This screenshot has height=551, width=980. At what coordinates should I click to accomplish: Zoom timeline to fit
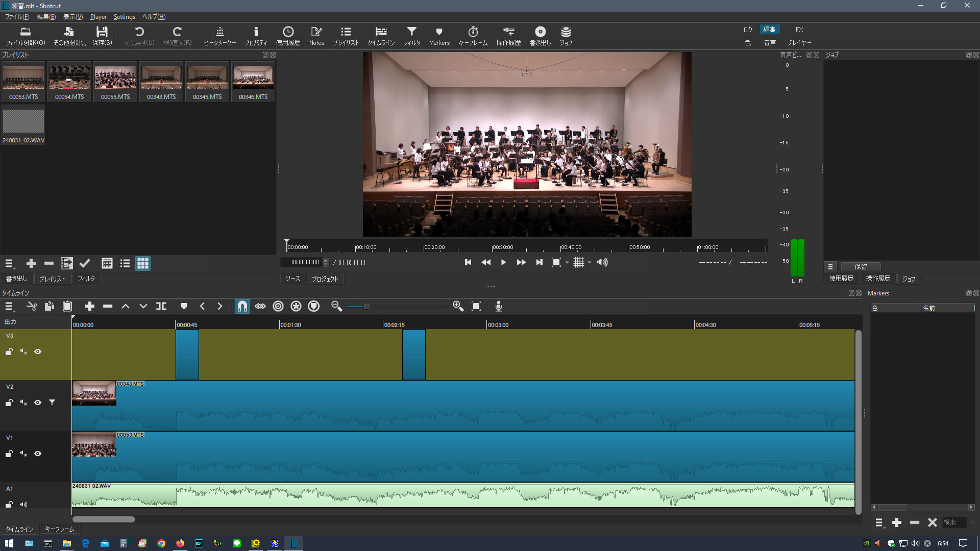point(476,306)
